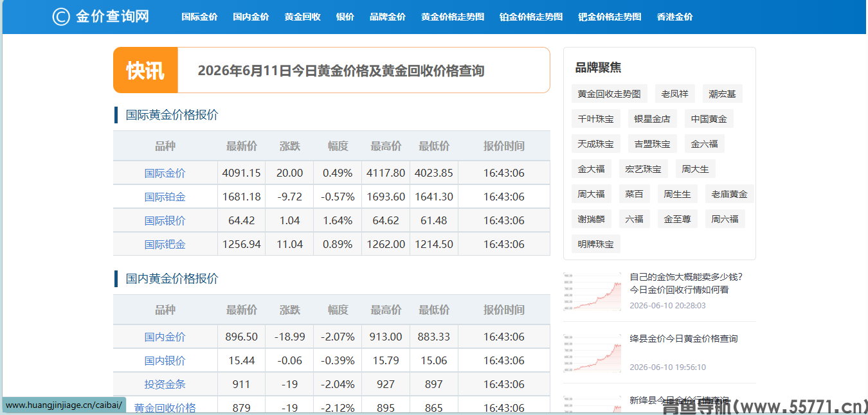Open article 自己的金饰大概能卖多少钱
The image size is (868, 415).
click(x=686, y=283)
